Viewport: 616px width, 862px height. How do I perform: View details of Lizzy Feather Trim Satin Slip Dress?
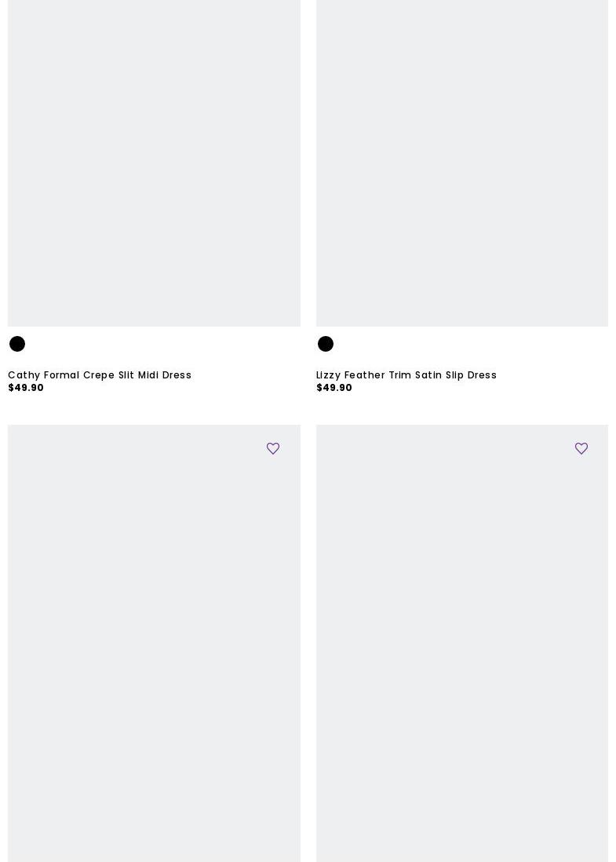click(x=406, y=375)
